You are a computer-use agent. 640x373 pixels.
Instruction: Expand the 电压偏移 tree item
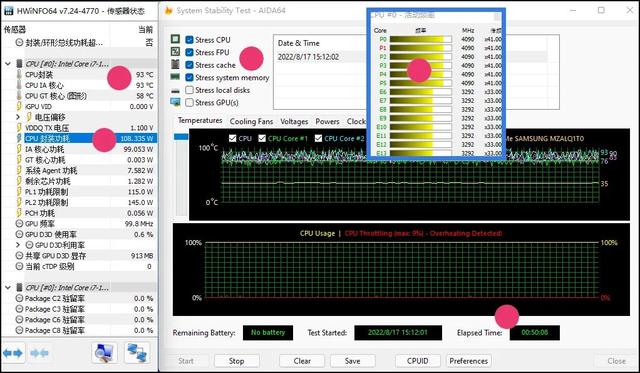[18, 117]
